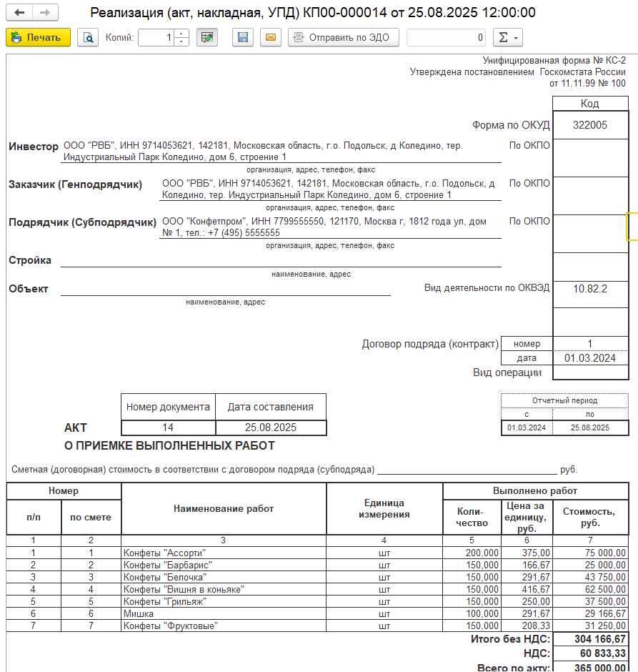Image resolution: width=638 pixels, height=672 pixels.
Task: Click cost cell 75 000,00
Action: click(590, 553)
